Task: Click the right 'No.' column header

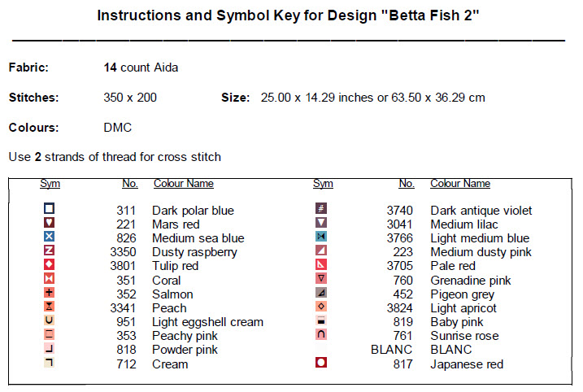Action: pos(407,184)
